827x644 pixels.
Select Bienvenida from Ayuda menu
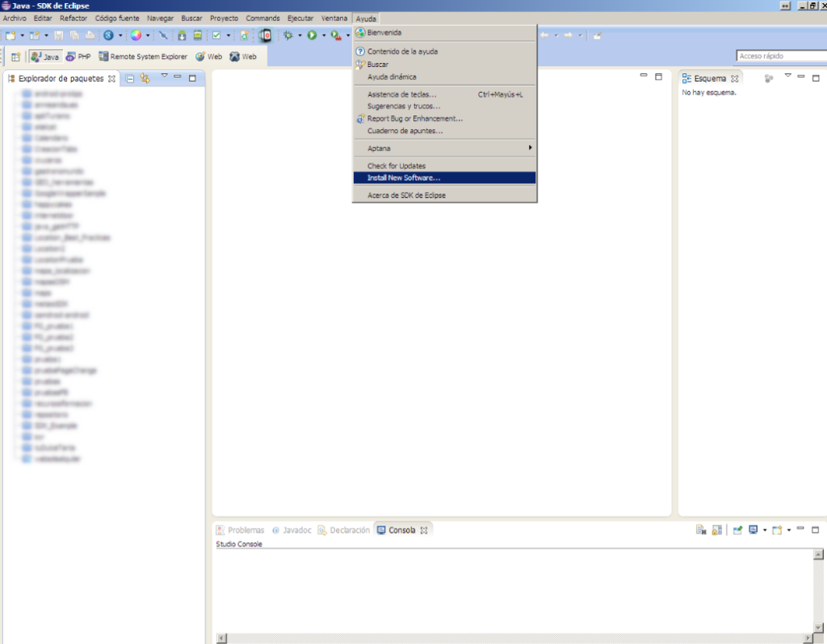[445, 32]
